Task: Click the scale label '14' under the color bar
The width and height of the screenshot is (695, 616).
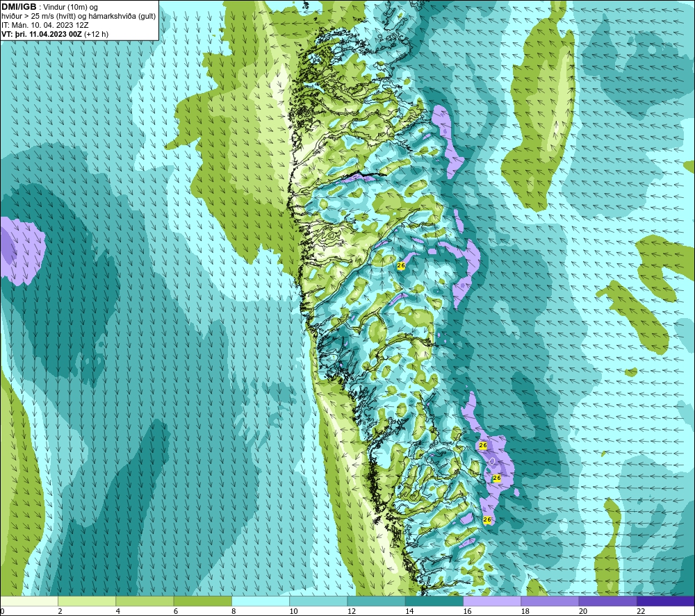Action: pos(409,611)
